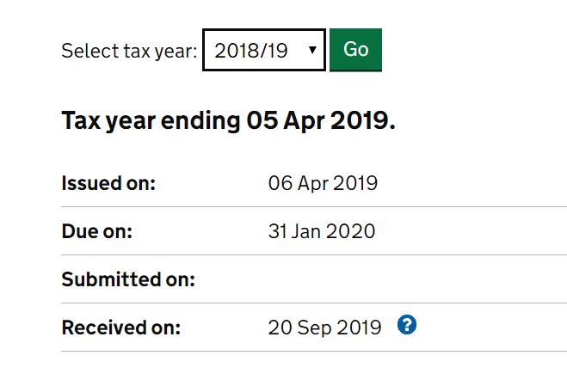This screenshot has height=392, width=567.
Task: Select the received date 20 Sep 2019
Action: pyautogui.click(x=324, y=328)
